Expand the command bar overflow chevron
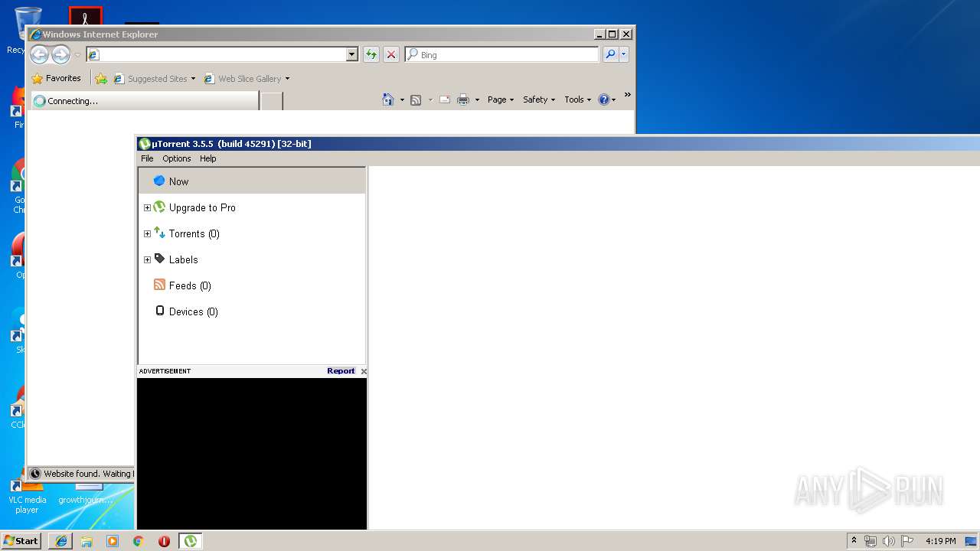The height and width of the screenshot is (551, 980). click(627, 95)
